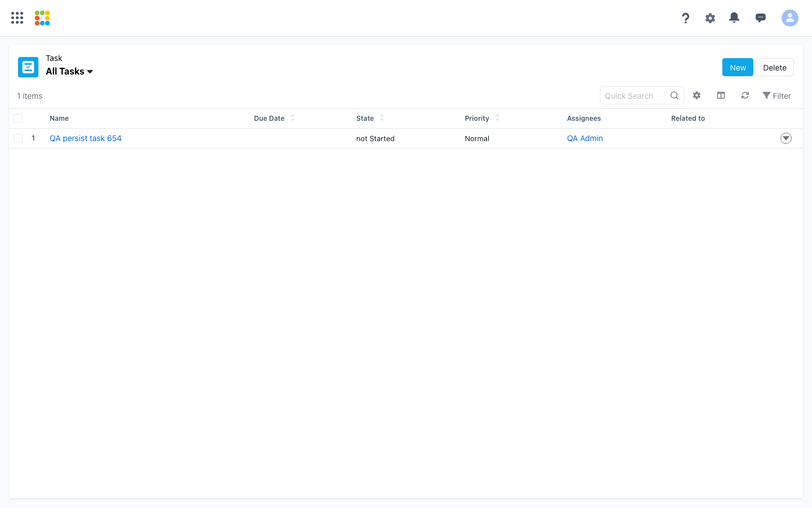This screenshot has height=508, width=812.
Task: Open the chat messages icon
Action: (761, 18)
